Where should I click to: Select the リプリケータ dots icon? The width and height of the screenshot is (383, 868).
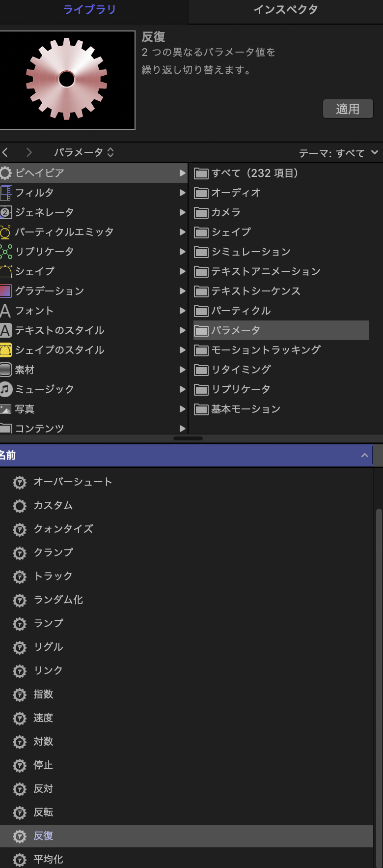[x=5, y=252]
